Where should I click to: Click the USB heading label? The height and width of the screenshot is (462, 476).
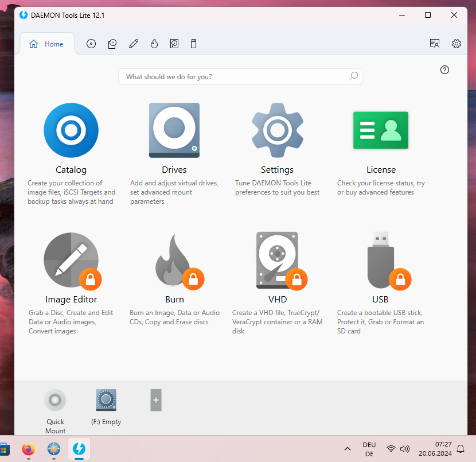[380, 300]
